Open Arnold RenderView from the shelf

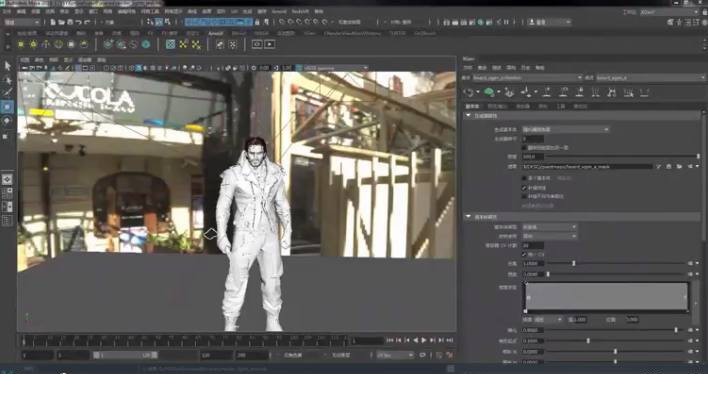(x=257, y=44)
